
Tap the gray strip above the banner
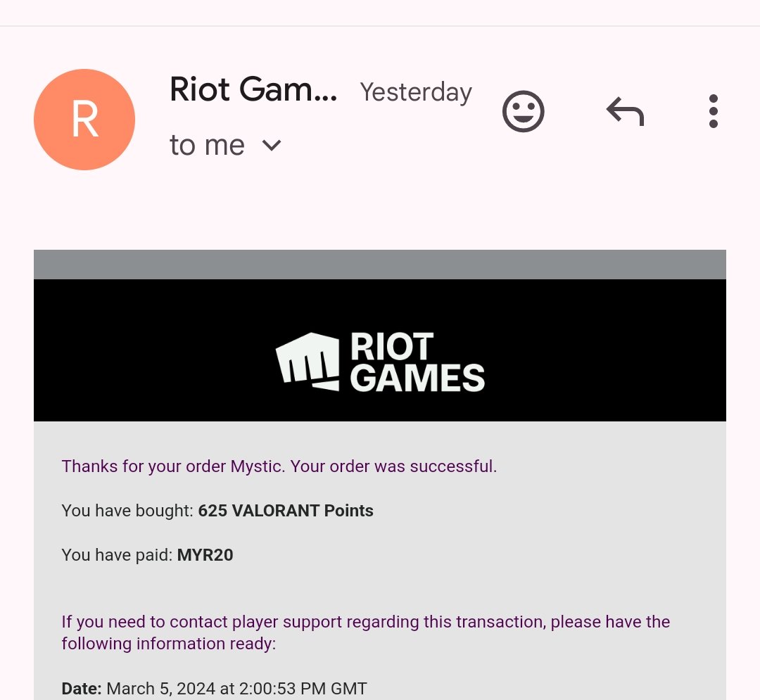[x=380, y=265]
